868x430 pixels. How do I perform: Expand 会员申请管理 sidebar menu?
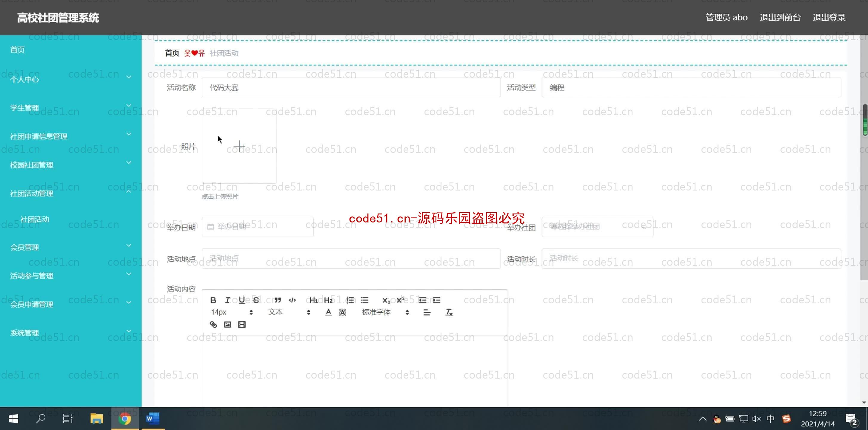point(71,304)
